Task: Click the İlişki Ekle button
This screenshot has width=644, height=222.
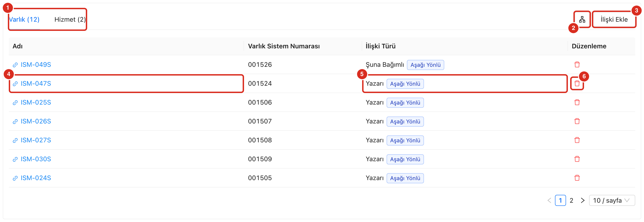Action: (x=614, y=20)
